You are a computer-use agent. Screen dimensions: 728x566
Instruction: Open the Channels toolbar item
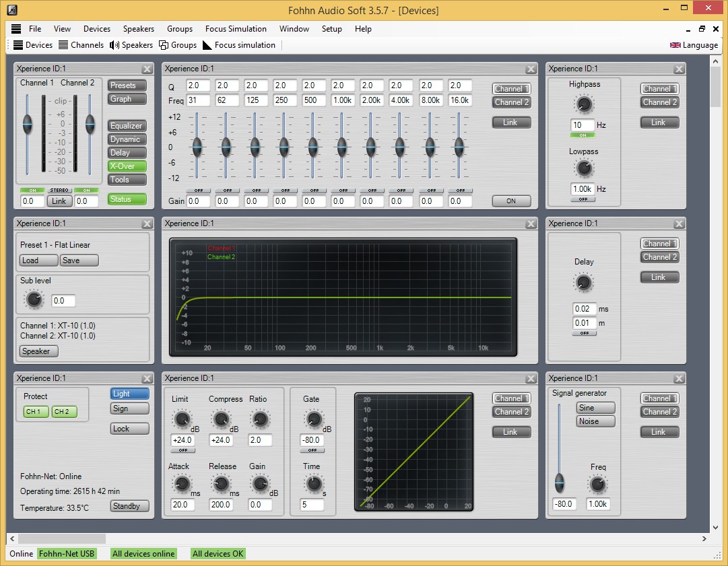[81, 45]
